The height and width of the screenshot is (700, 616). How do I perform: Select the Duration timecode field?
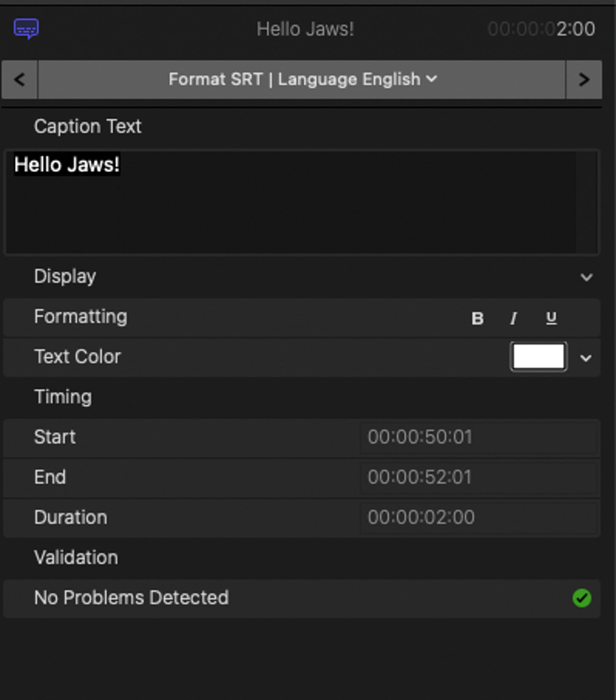coord(478,517)
